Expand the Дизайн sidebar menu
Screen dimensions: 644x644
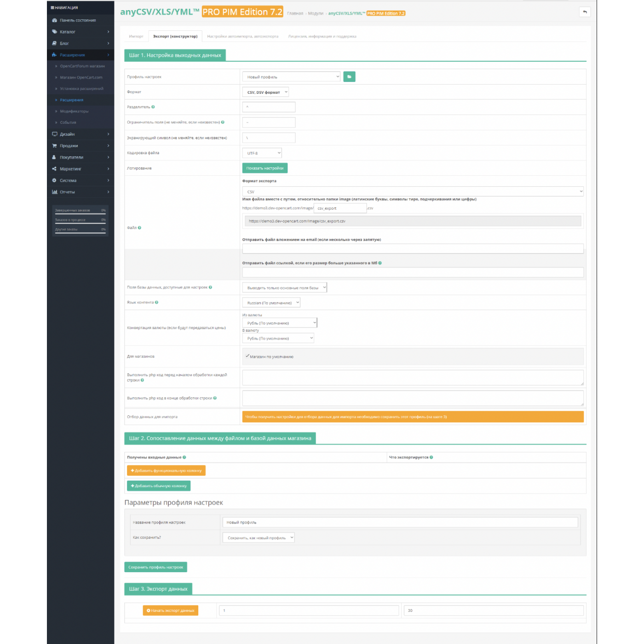click(80, 134)
